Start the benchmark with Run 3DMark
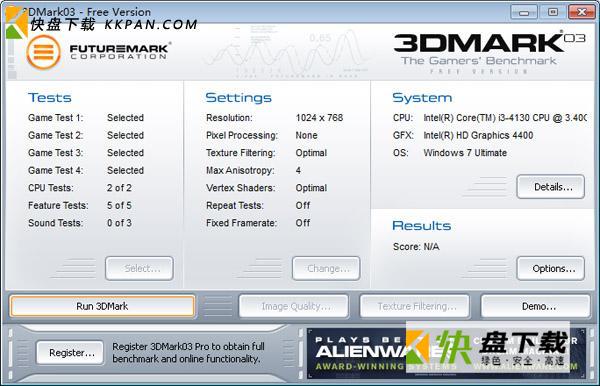 click(102, 306)
